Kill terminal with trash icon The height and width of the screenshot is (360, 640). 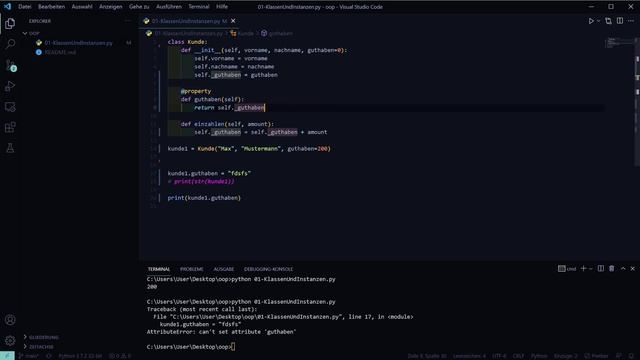(611, 269)
